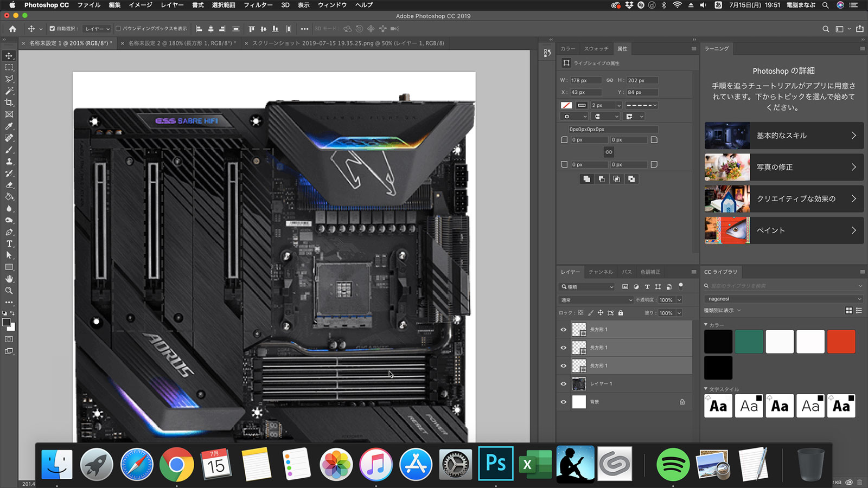Open the 不透明度 100% dropdown arrow
The width and height of the screenshot is (868, 488).
(x=679, y=300)
